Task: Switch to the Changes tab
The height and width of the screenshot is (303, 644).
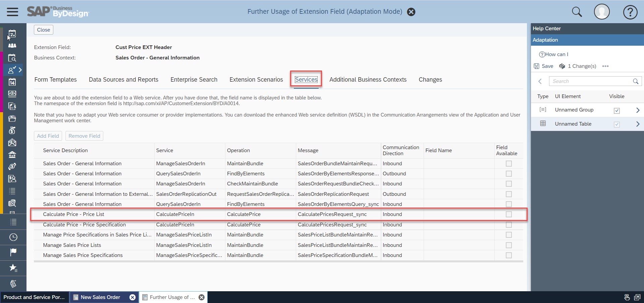Action: (430, 80)
